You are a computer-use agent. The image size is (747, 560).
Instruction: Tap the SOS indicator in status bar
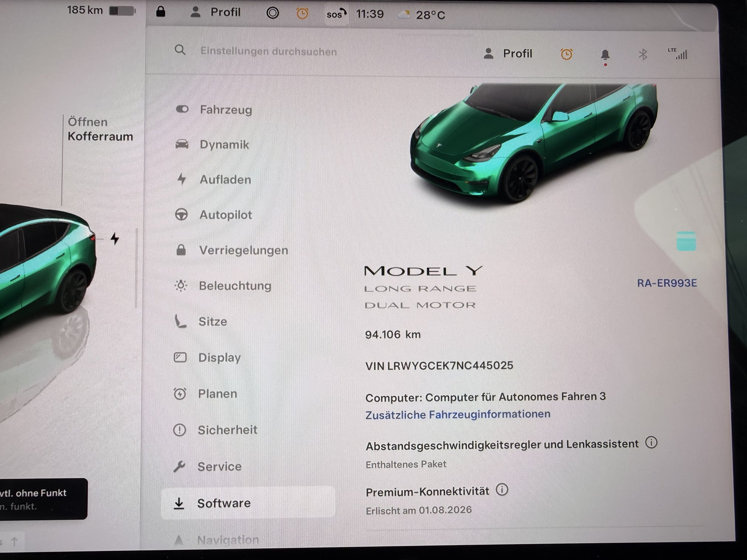[336, 14]
